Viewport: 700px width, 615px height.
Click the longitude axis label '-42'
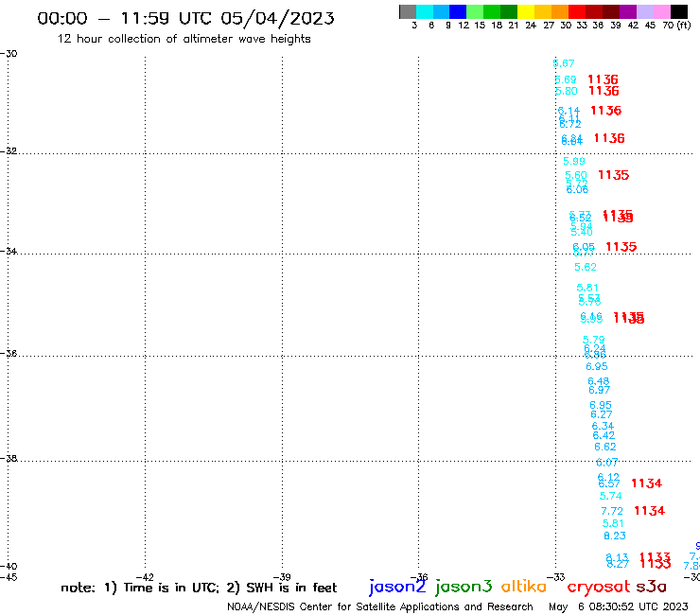(x=145, y=577)
